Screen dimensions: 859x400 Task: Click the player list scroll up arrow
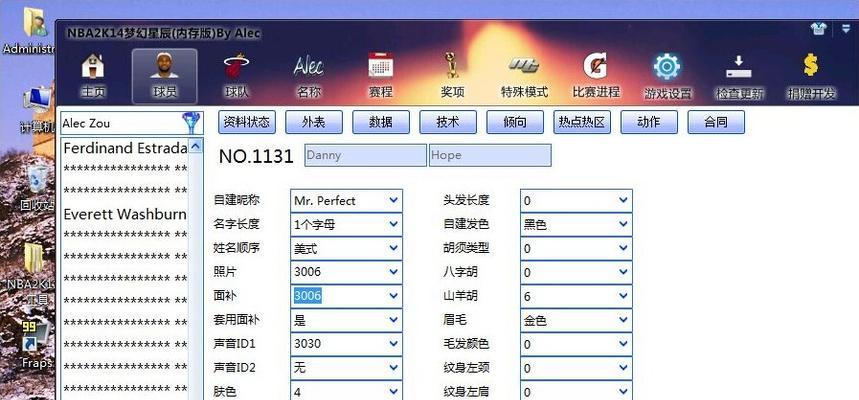(196, 146)
